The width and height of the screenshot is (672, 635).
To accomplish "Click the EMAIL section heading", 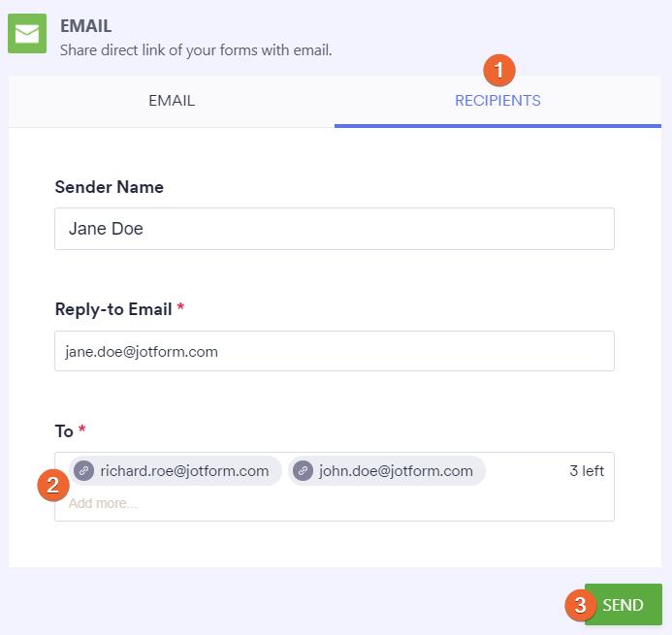I will [x=85, y=26].
